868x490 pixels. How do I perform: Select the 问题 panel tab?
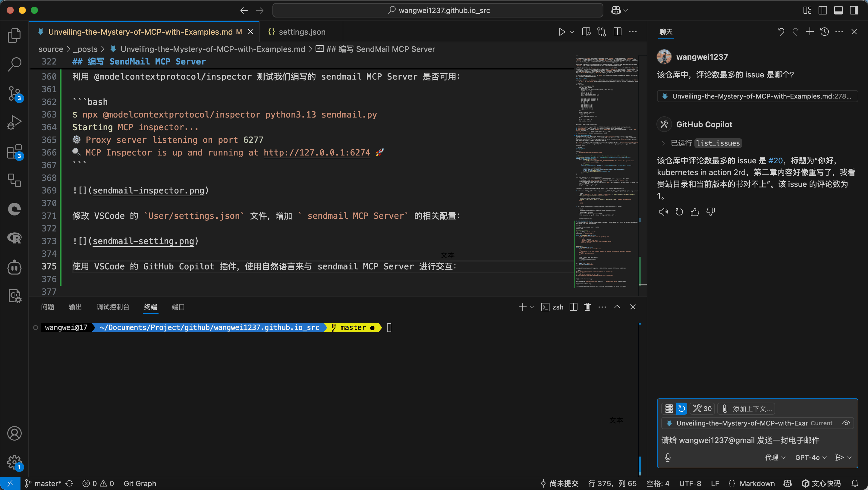coord(48,307)
